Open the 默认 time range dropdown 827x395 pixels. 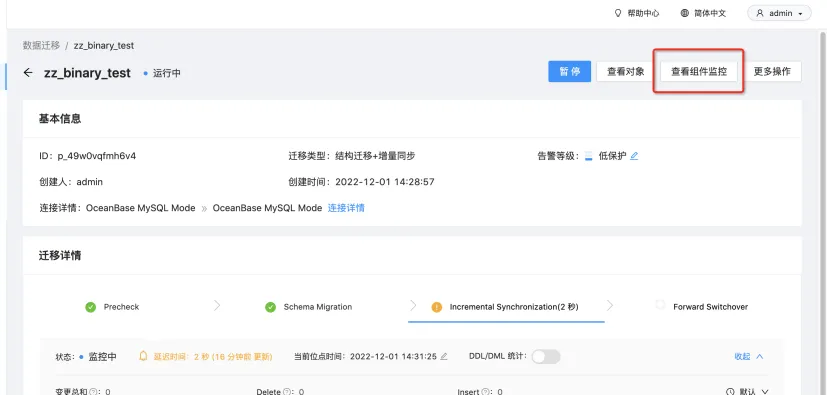click(x=747, y=392)
